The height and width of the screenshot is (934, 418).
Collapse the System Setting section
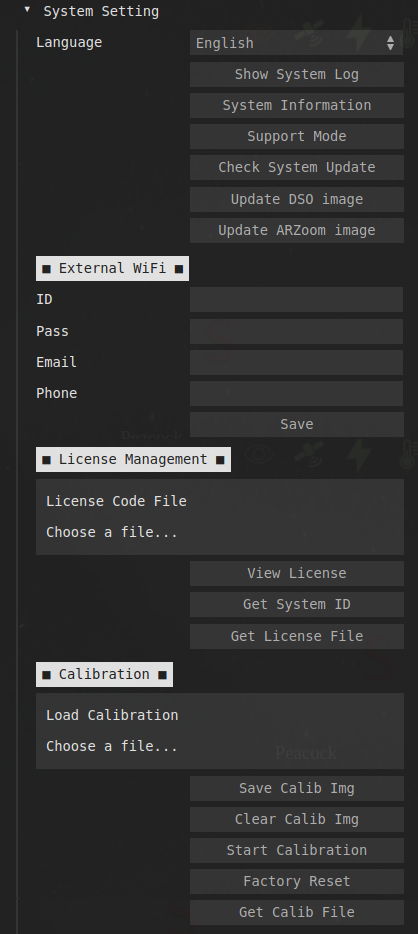[27, 10]
